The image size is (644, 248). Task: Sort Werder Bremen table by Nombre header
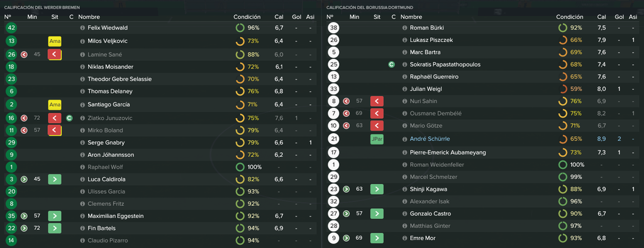pyautogui.click(x=89, y=17)
